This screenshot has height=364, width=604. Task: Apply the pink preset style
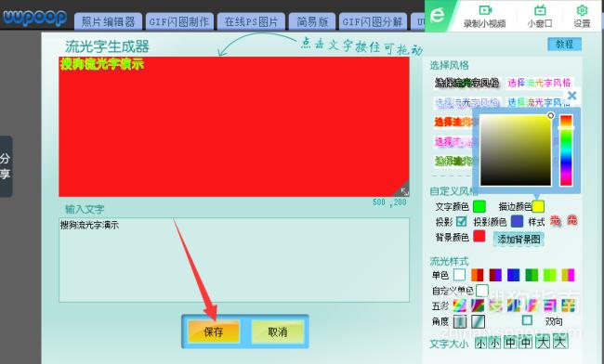pos(453,141)
